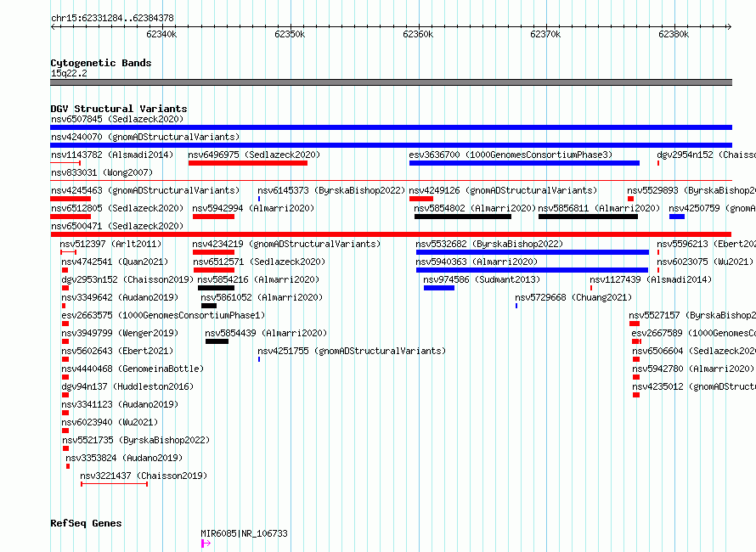756x552 pixels.
Task: Click nsv3949799 (Wenger2019) label
Action: 120,333
